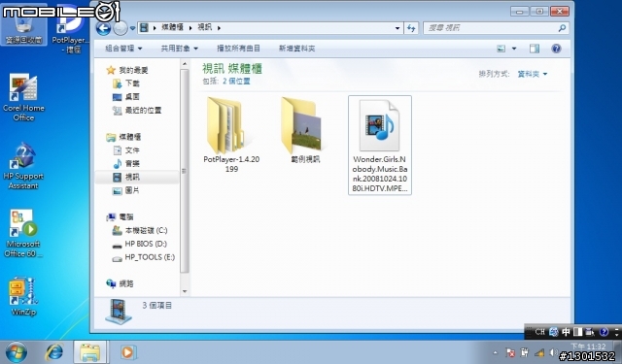The image size is (622, 364).
Task: Click the video library icon in details pane
Action: (119, 312)
